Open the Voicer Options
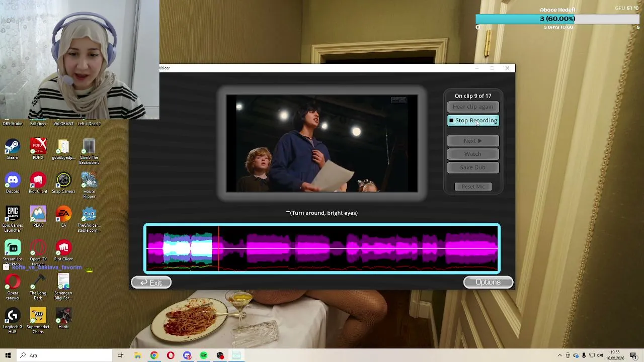644x362 pixels. click(x=488, y=283)
